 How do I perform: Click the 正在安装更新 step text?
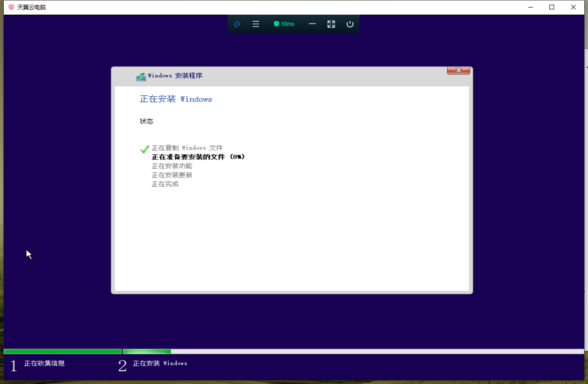pyautogui.click(x=172, y=175)
